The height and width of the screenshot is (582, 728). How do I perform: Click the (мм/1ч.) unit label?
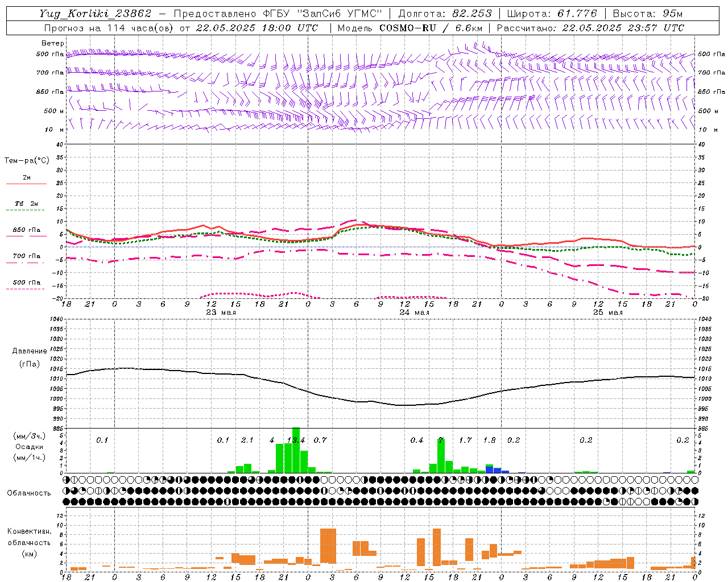(x=30, y=458)
